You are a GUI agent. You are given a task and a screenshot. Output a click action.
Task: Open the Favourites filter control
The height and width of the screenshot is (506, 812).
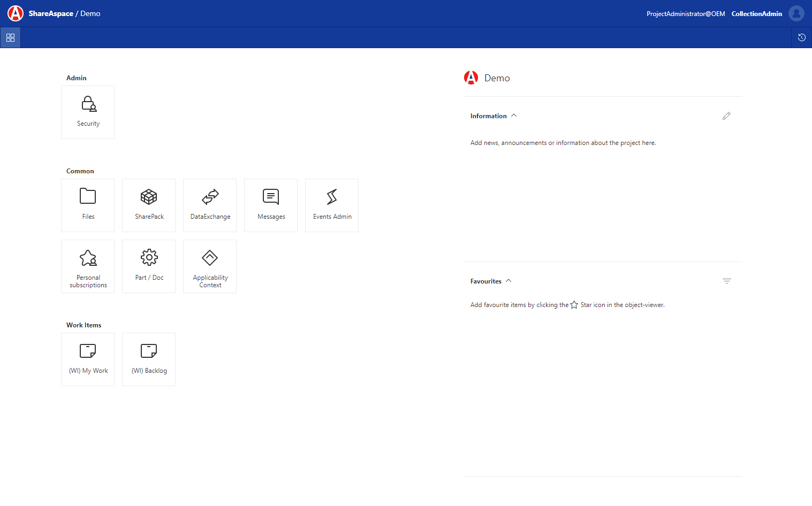(726, 280)
